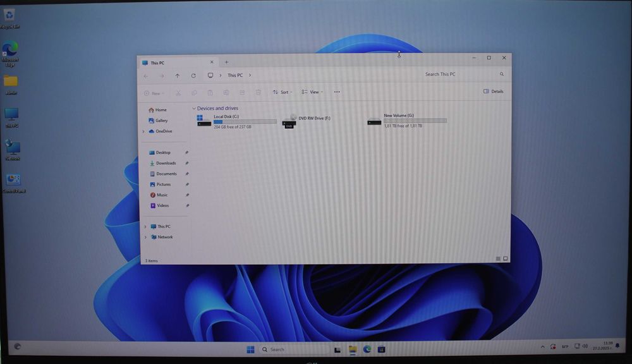Viewport: 632px width, 364px height.
Task: Open the Local Disk (C:) drive
Action: pos(236,121)
